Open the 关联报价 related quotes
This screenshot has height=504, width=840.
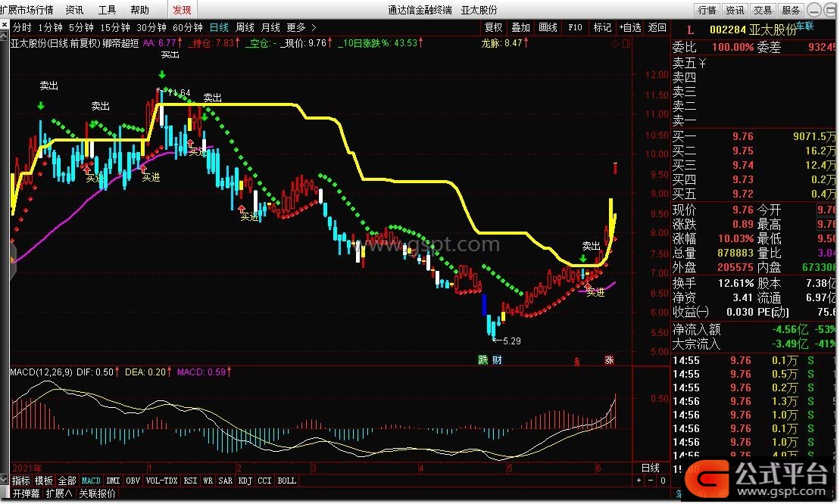click(97, 493)
